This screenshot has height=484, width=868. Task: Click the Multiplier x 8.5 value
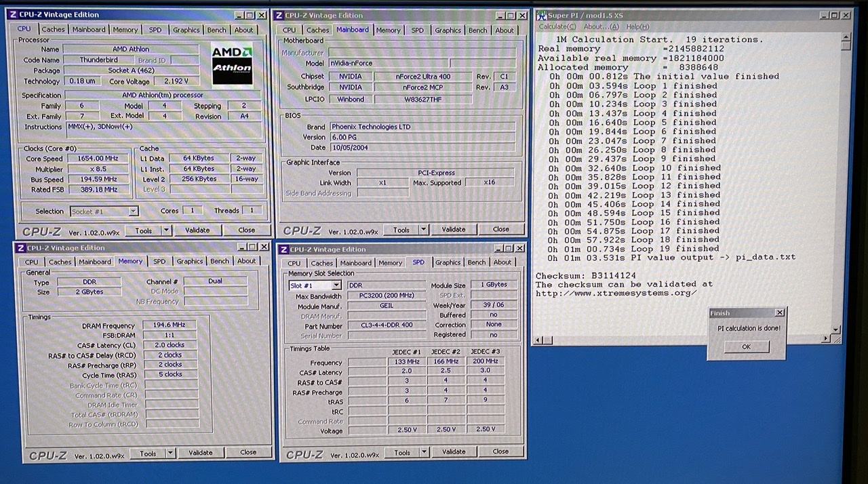pyautogui.click(x=97, y=169)
